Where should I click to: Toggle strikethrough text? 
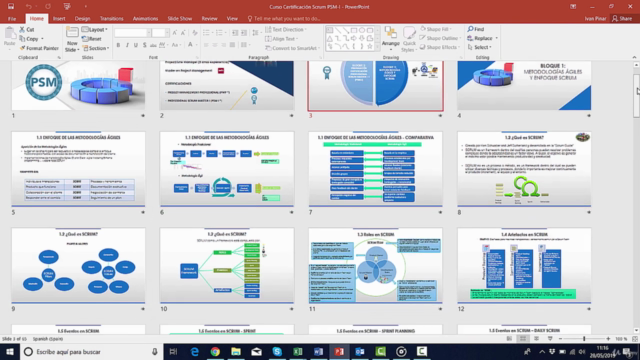(x=153, y=45)
